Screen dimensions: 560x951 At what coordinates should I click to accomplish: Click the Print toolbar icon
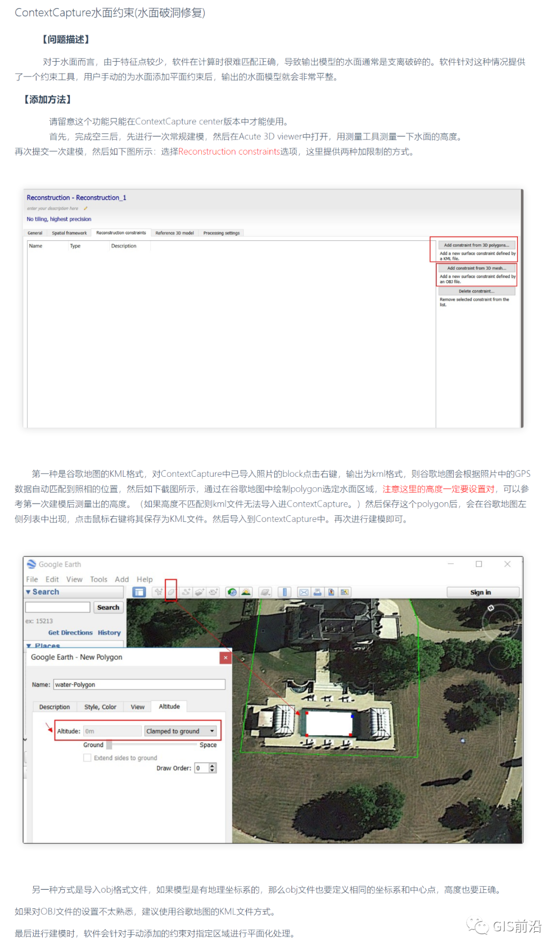coord(317,592)
